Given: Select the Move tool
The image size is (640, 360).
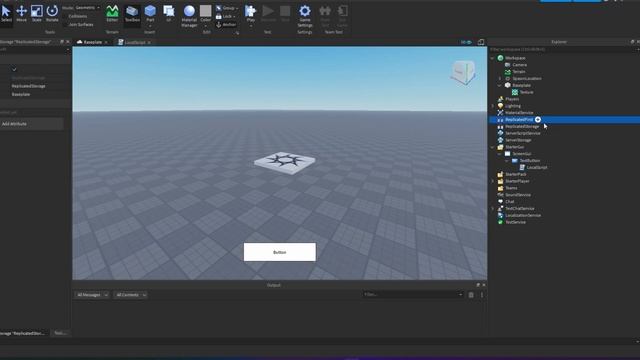Looking at the screenshot, I should click(x=21, y=13).
